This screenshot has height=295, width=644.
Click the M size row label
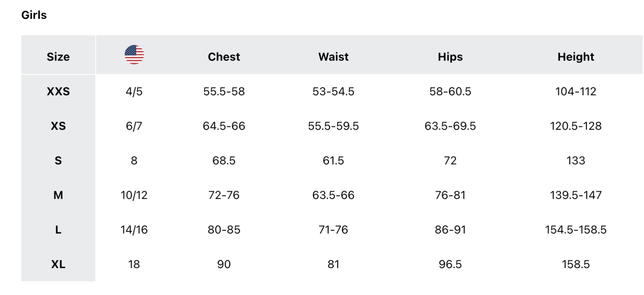click(58, 195)
